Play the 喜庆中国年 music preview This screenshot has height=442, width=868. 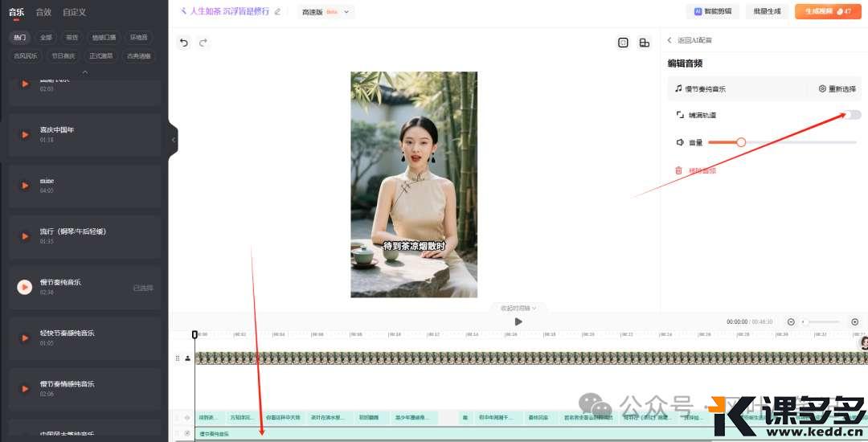click(x=25, y=134)
